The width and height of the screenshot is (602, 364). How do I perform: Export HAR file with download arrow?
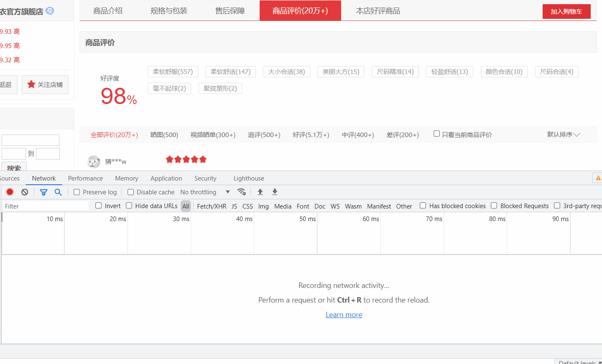[x=275, y=192]
